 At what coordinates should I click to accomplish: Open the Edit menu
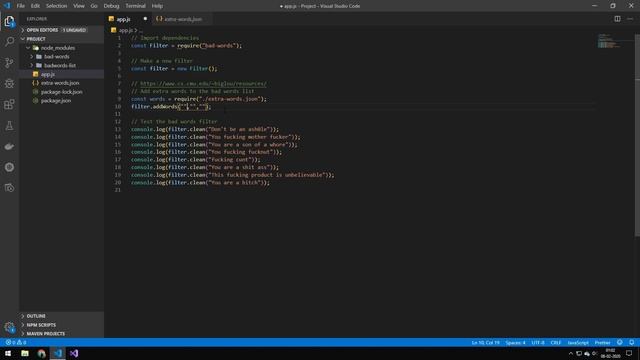tap(35, 6)
